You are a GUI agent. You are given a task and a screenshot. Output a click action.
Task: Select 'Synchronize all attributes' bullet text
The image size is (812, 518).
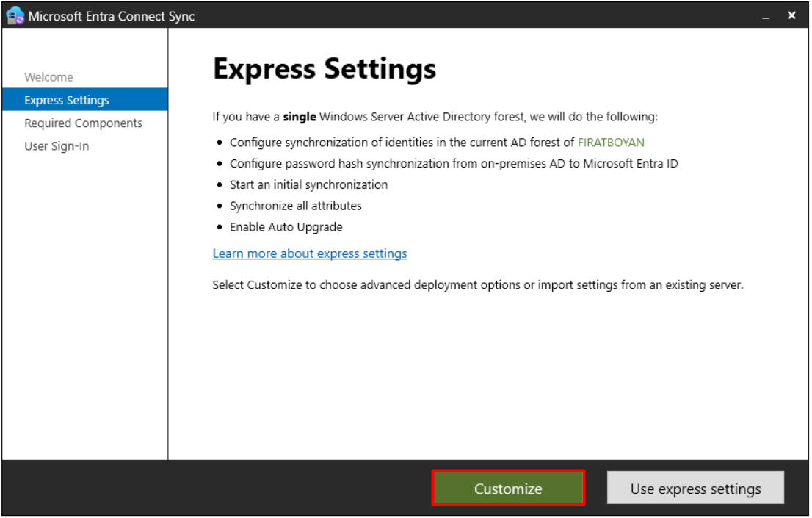pyautogui.click(x=296, y=206)
